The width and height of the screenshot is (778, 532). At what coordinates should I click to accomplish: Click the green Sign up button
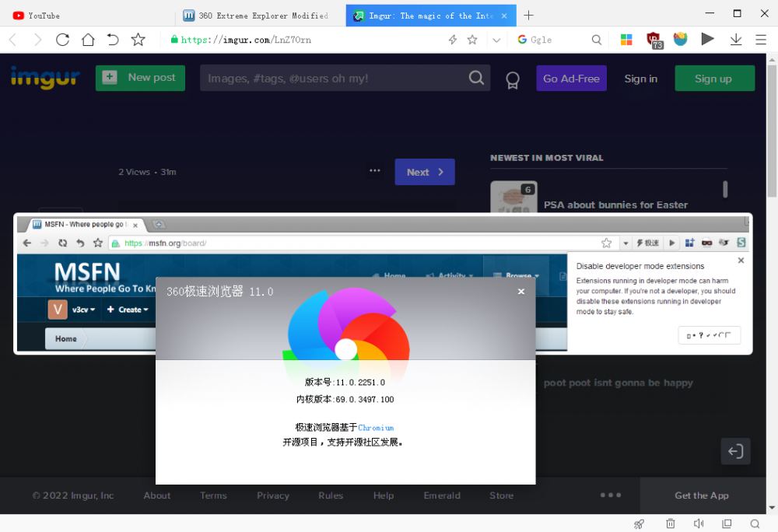point(714,79)
